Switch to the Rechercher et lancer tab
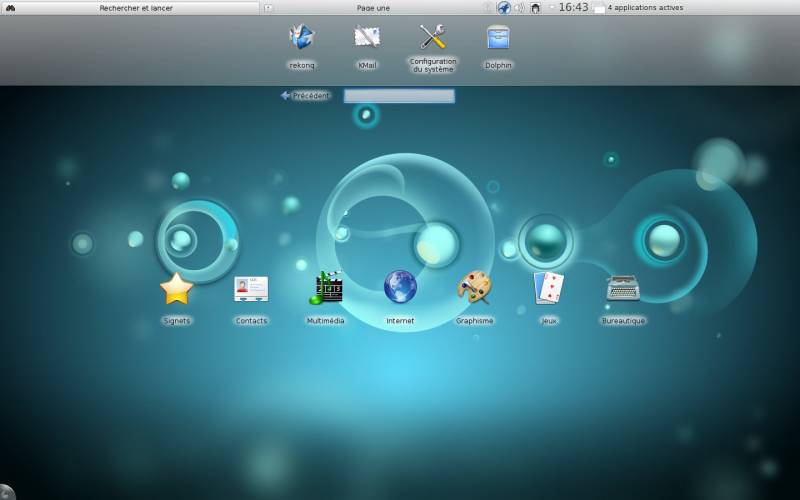 pos(136,8)
